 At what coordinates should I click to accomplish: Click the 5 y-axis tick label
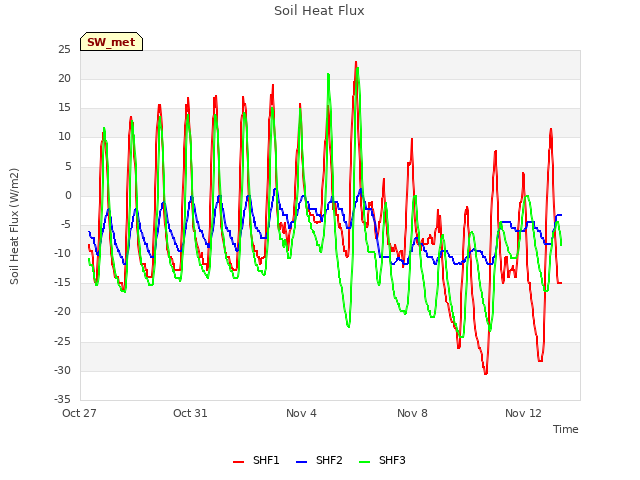coord(68,167)
